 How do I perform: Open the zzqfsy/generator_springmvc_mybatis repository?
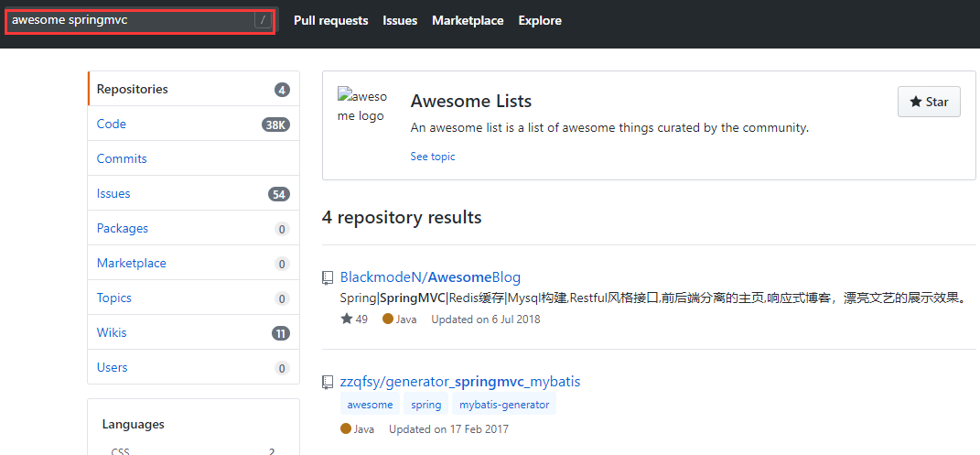(460, 382)
